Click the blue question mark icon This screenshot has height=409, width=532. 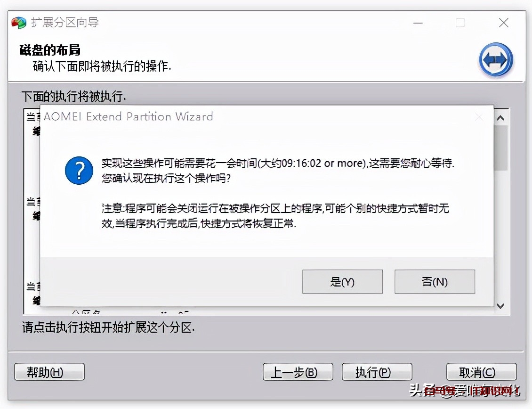tap(79, 171)
